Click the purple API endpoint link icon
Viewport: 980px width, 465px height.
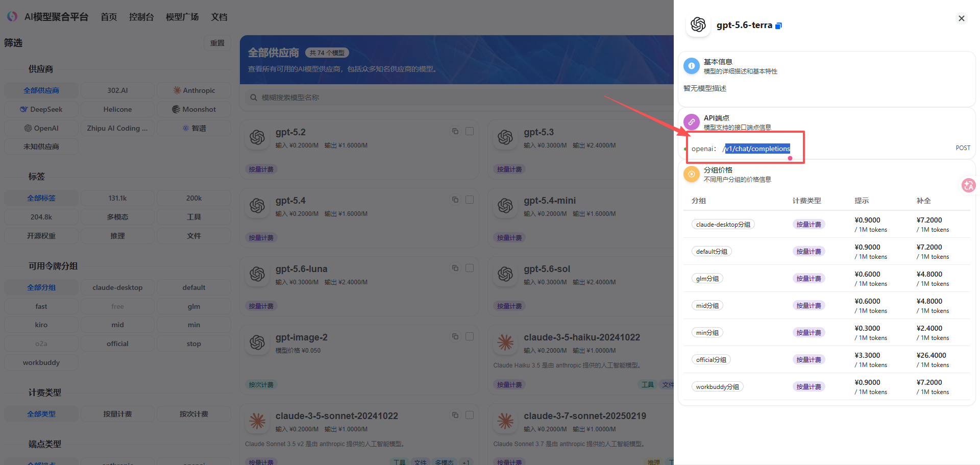tap(692, 122)
